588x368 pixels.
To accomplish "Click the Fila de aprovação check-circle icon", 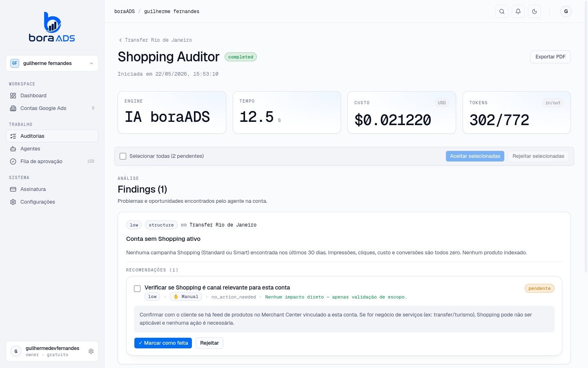I will [13, 162].
